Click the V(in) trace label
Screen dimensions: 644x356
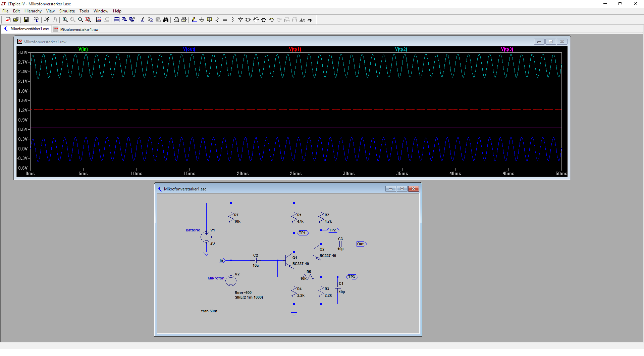pyautogui.click(x=83, y=49)
